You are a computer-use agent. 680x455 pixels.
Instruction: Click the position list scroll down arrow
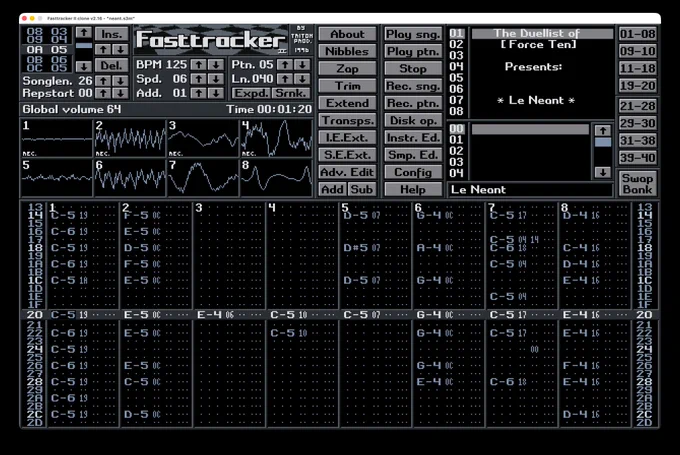tap(84, 66)
